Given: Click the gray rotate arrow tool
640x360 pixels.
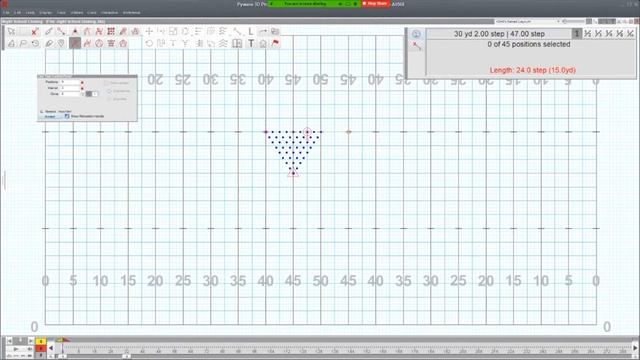Looking at the screenshot, I should [149, 43].
